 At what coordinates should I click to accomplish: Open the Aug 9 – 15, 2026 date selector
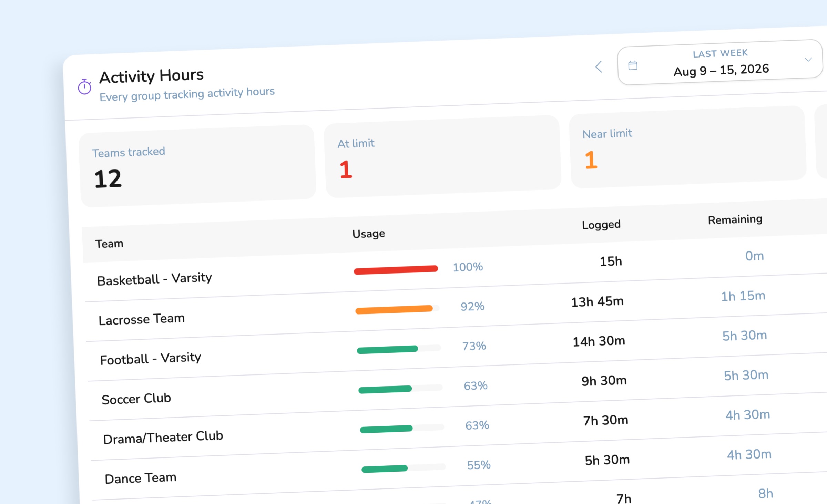720,62
